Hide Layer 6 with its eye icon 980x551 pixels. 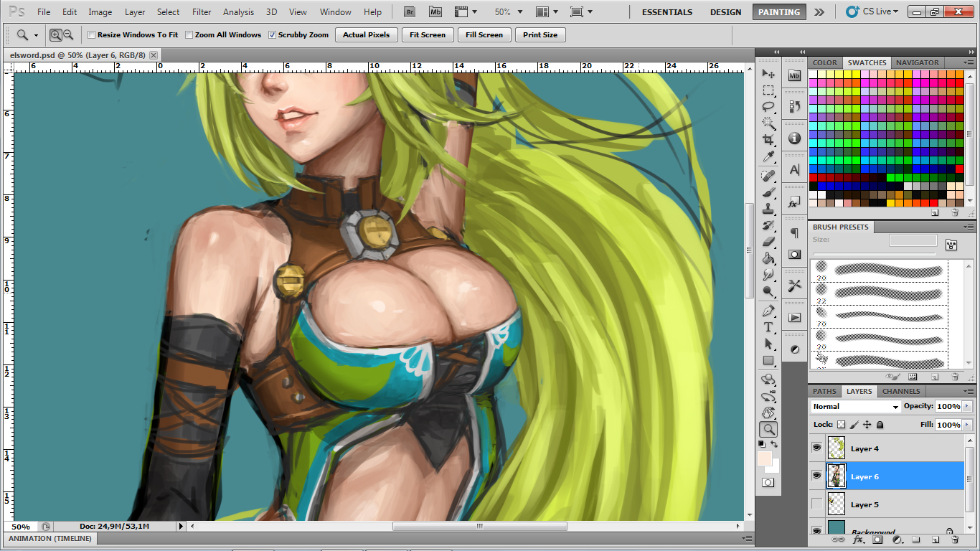pyautogui.click(x=816, y=476)
